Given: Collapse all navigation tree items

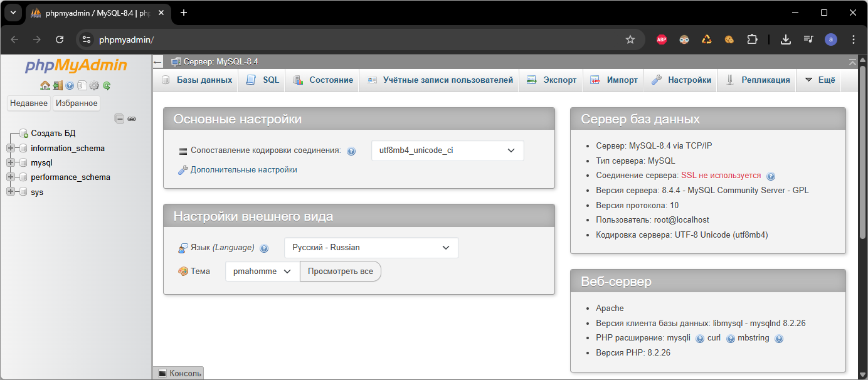Looking at the screenshot, I should pos(119,119).
